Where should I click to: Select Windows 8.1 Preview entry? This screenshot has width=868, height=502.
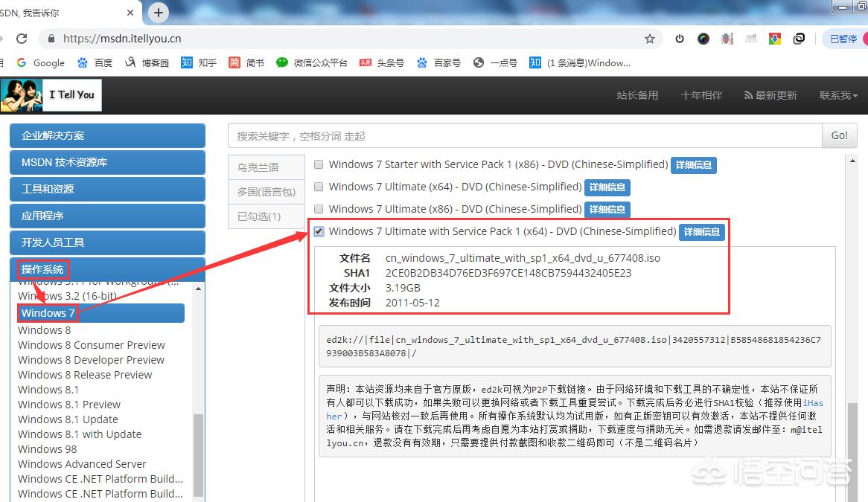tap(68, 405)
